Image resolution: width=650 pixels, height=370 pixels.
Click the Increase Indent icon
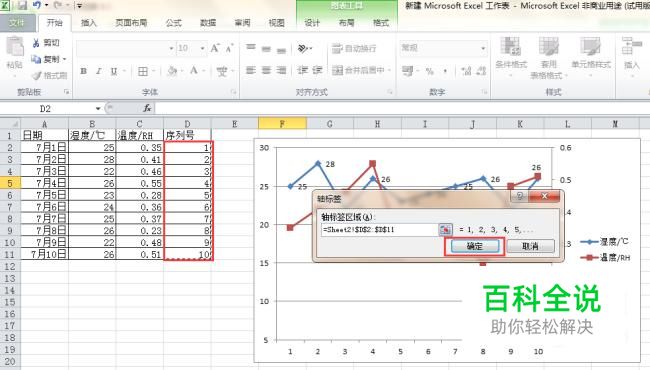pyautogui.click(x=317, y=70)
